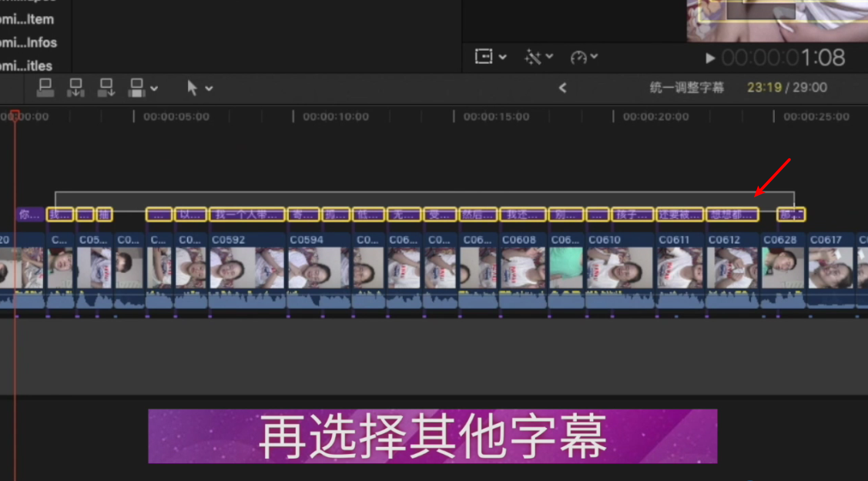Click the append clip to storyline icon
This screenshot has height=481, width=868.
coord(106,88)
